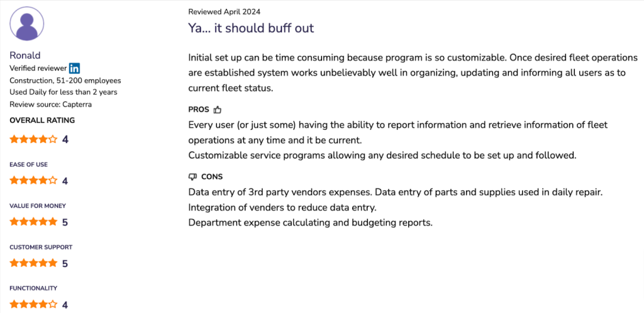Click the OVERALL RATING label
Viewport: 644px width, 313px height.
(42, 120)
